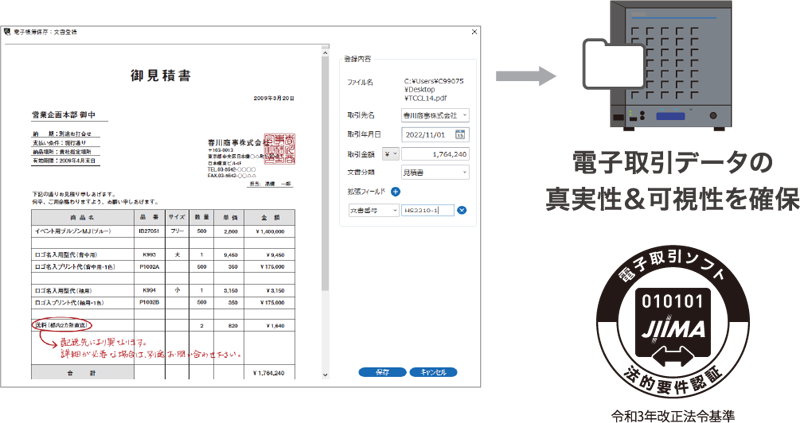Click the キャンセル button
Screen dimensions: 800x423
[433, 372]
